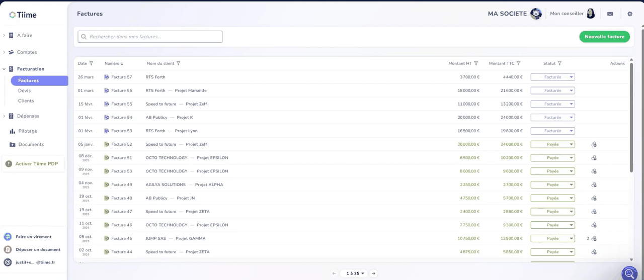Open the Facture 55 Speed to future row
The image size is (644, 280).
(351, 104)
